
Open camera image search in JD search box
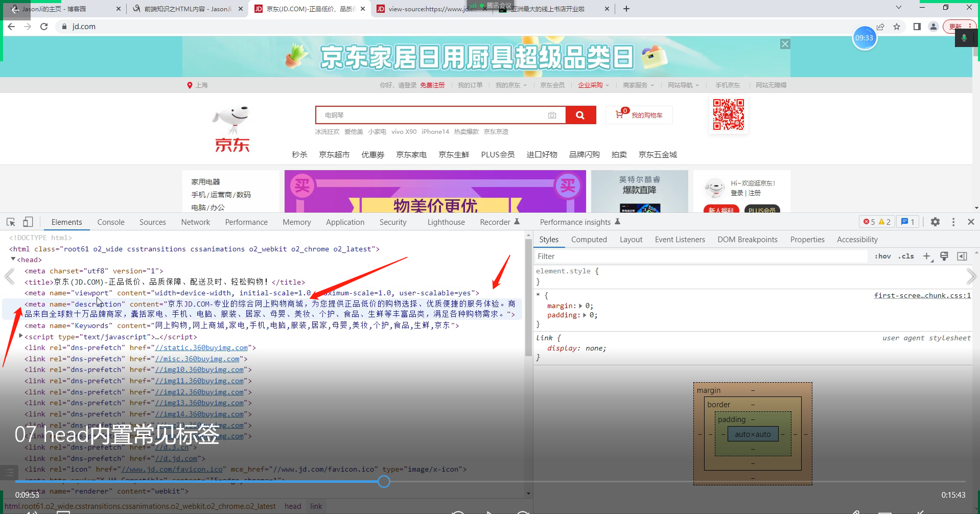tap(552, 115)
